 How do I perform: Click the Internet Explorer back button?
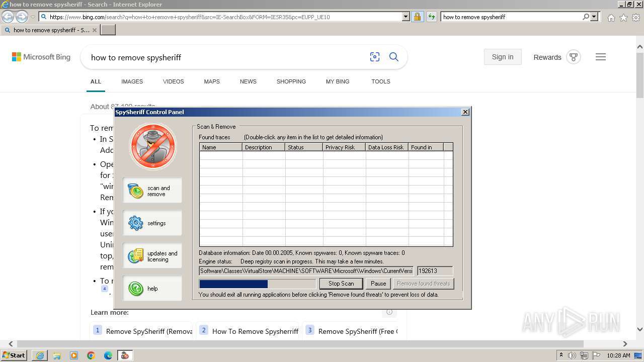click(8, 17)
